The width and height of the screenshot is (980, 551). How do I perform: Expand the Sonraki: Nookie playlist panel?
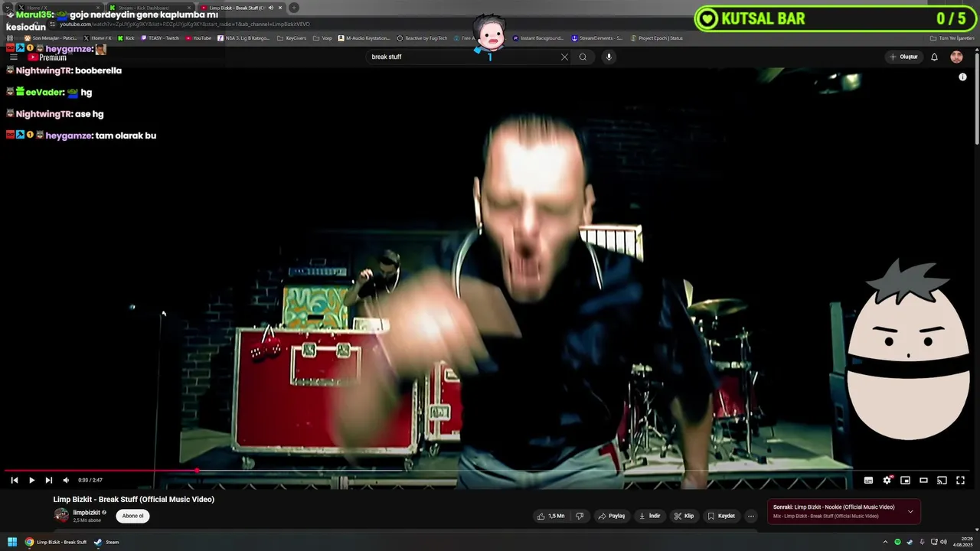pos(910,511)
